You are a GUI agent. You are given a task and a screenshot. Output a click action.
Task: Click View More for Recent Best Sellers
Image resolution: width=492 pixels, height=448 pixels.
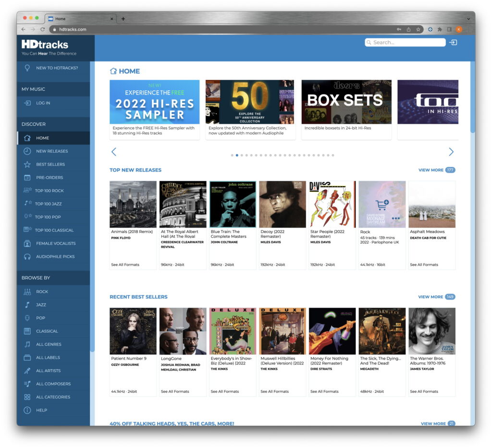(436, 297)
